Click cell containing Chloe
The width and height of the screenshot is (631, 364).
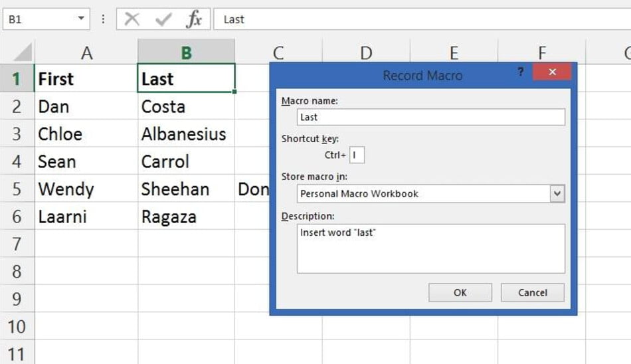tap(86, 134)
